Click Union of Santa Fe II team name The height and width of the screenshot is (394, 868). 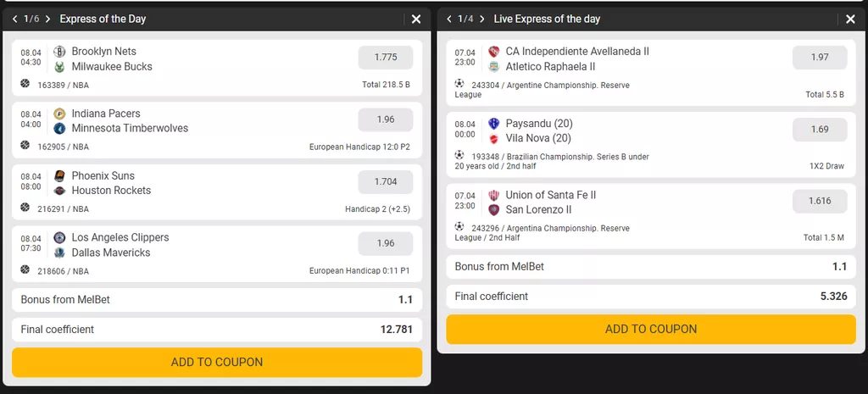pyautogui.click(x=551, y=195)
